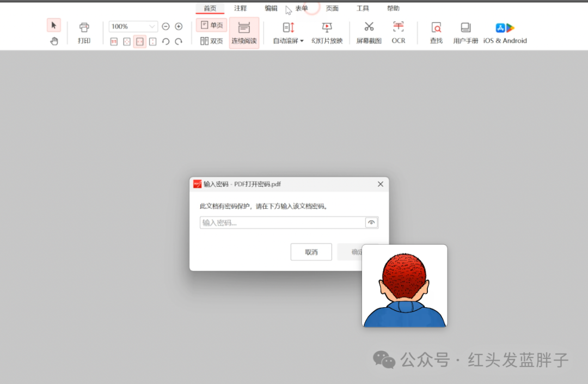Image resolution: width=588 pixels, height=384 pixels.
Task: Click the 取消 cancel button
Action: [x=311, y=252]
